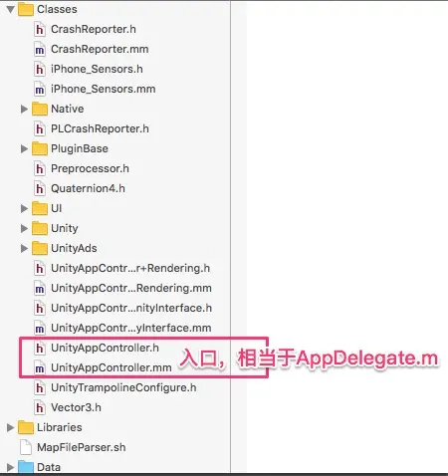Open iPhone_Sensors.mm file
The image size is (448, 476).
coord(103,89)
